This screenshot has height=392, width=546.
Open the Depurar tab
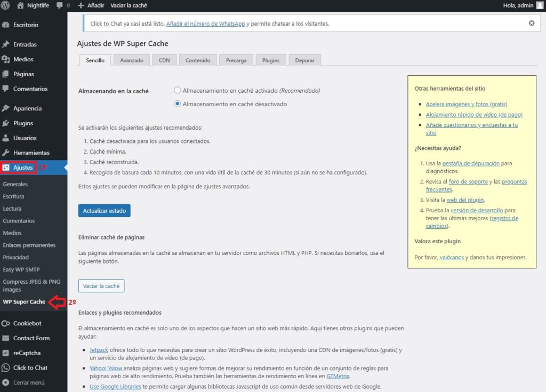(x=304, y=60)
